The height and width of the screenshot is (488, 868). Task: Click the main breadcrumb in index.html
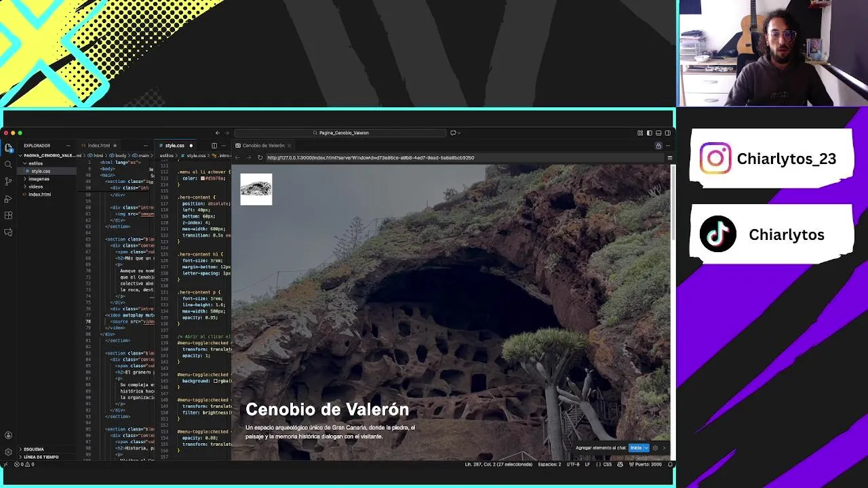point(143,156)
